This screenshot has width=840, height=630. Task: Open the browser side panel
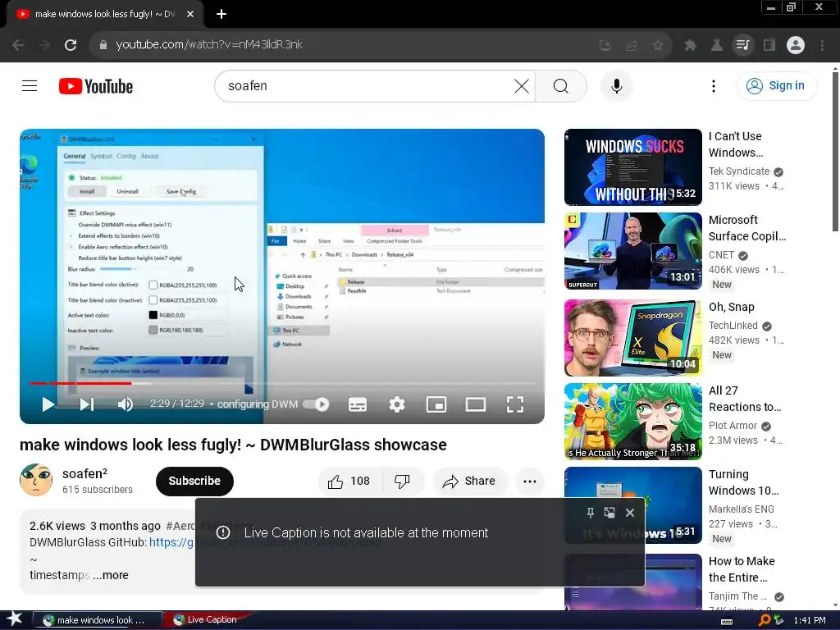pos(769,45)
